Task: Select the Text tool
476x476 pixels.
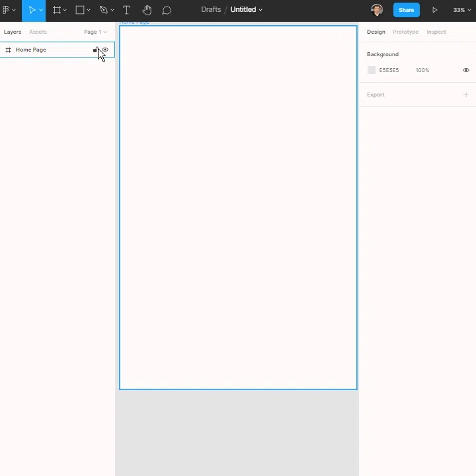Action: (126, 10)
